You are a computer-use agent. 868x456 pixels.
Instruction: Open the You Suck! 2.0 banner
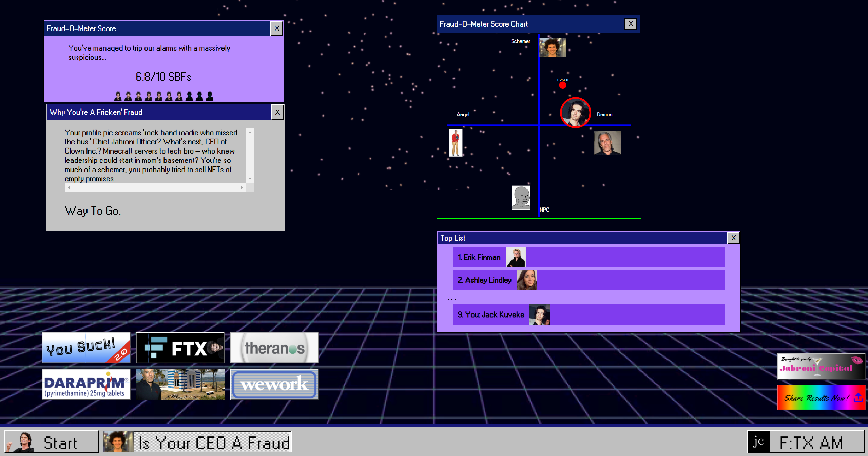86,348
